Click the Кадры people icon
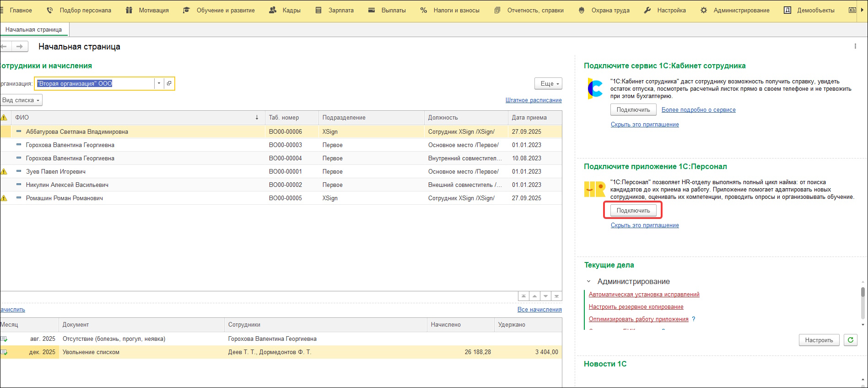Screen dimensions: 868x388 (273, 10)
